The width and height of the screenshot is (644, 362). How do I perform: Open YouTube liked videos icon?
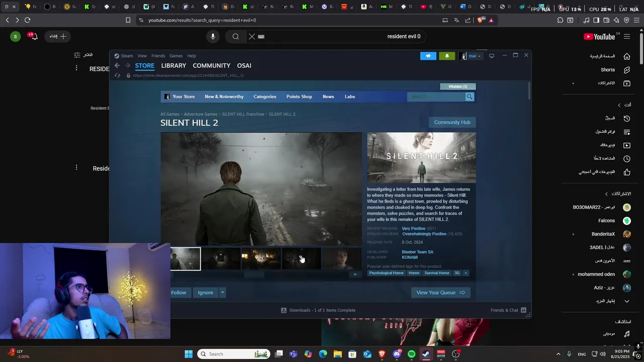pyautogui.click(x=627, y=172)
